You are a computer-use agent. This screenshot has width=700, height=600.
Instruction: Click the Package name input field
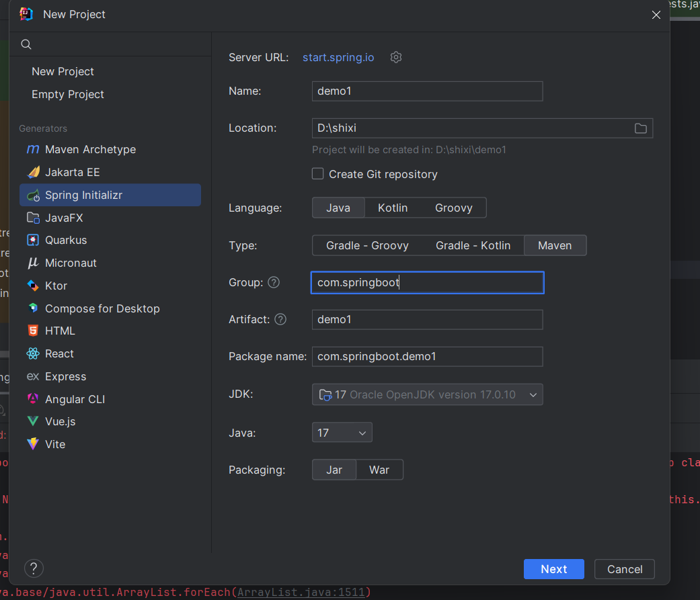pyautogui.click(x=427, y=356)
